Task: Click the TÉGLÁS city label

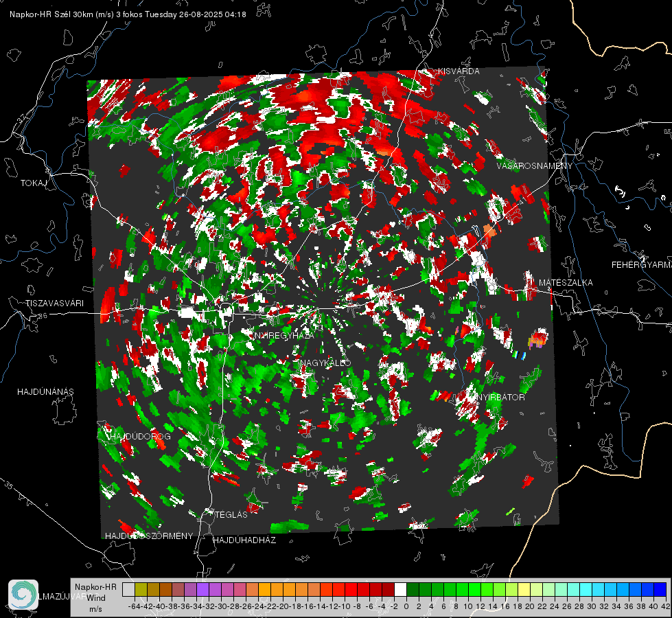Action: pos(231,514)
